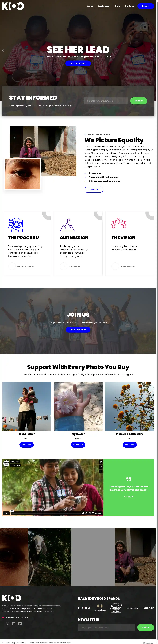Go to the Shop menu item
The image size is (158, 644).
[117, 6]
